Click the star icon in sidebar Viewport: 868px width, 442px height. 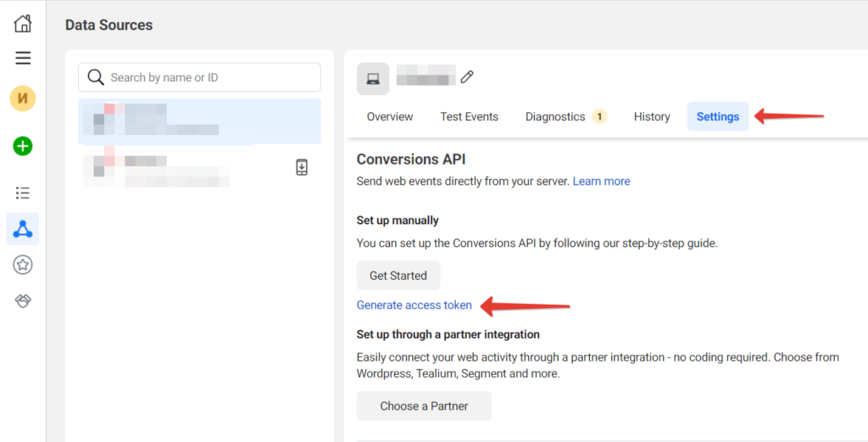coord(23,266)
